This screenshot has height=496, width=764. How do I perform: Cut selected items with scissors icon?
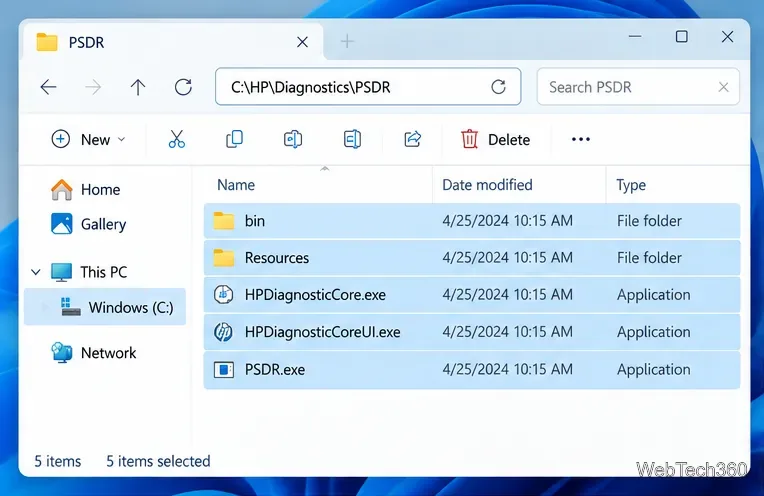tap(176, 139)
